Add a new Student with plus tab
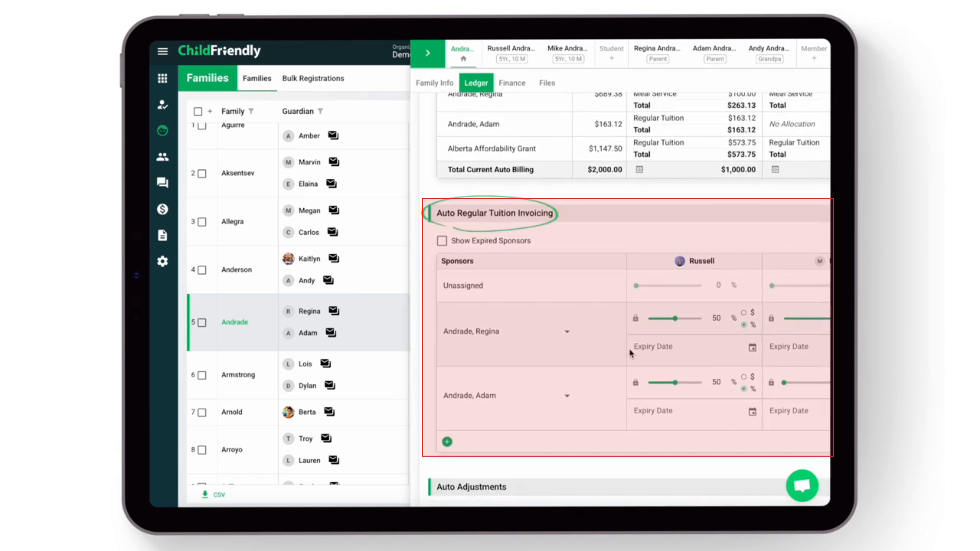980x551 pixels. pyautogui.click(x=611, y=53)
